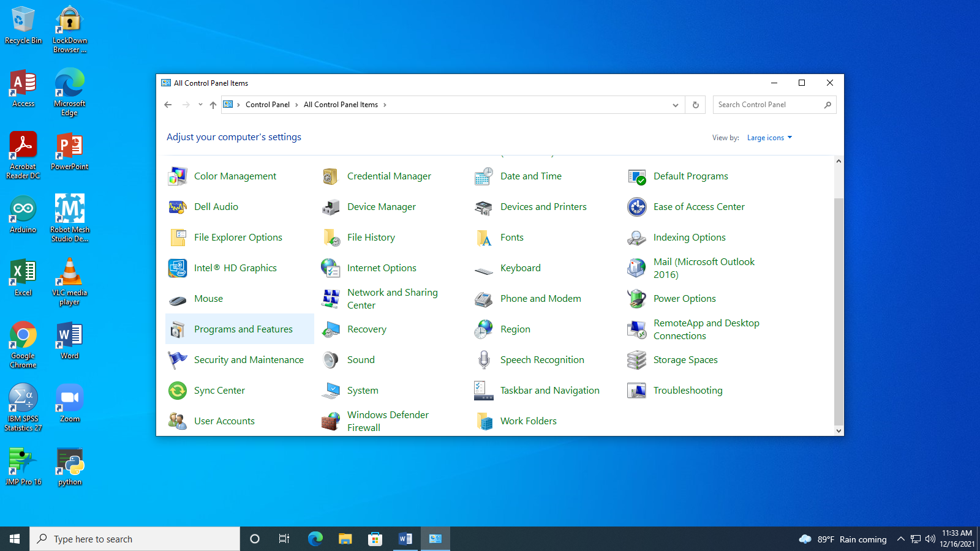Click the Date and Time icon
The height and width of the screenshot is (551, 980).
click(484, 176)
